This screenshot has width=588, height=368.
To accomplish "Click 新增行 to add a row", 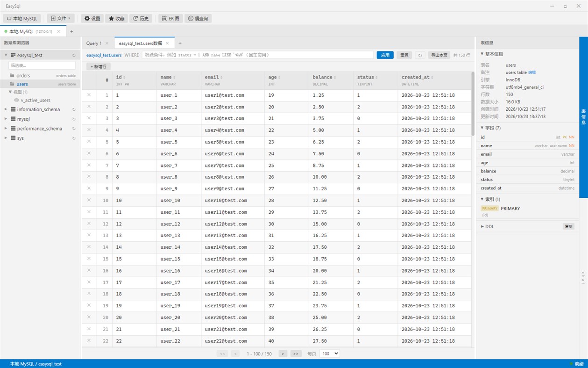I will pos(99,66).
